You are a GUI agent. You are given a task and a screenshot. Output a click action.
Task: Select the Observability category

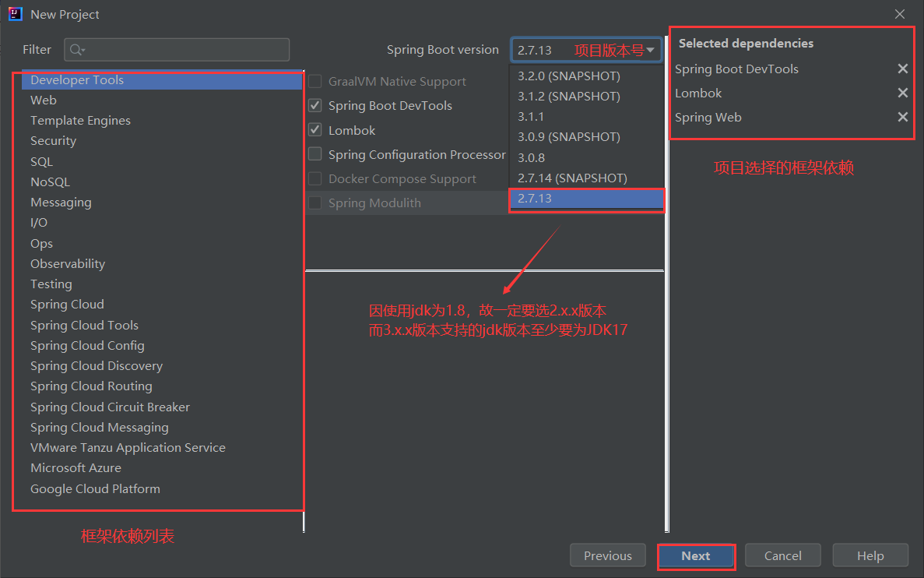(161, 263)
